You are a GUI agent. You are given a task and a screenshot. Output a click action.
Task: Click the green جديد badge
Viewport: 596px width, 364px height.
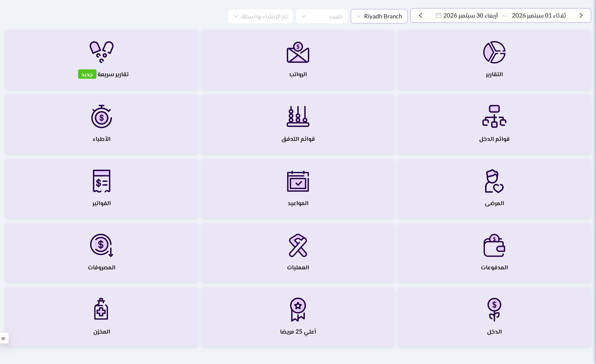pos(87,74)
